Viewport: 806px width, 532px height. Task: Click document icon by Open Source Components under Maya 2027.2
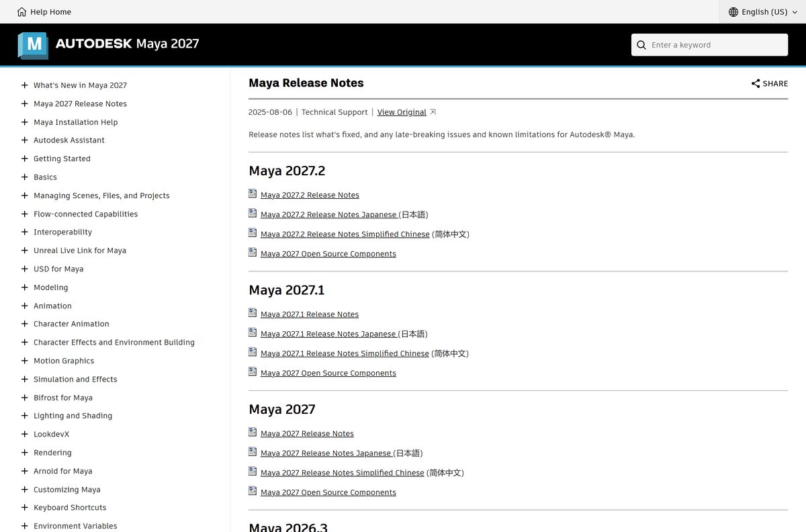253,252
